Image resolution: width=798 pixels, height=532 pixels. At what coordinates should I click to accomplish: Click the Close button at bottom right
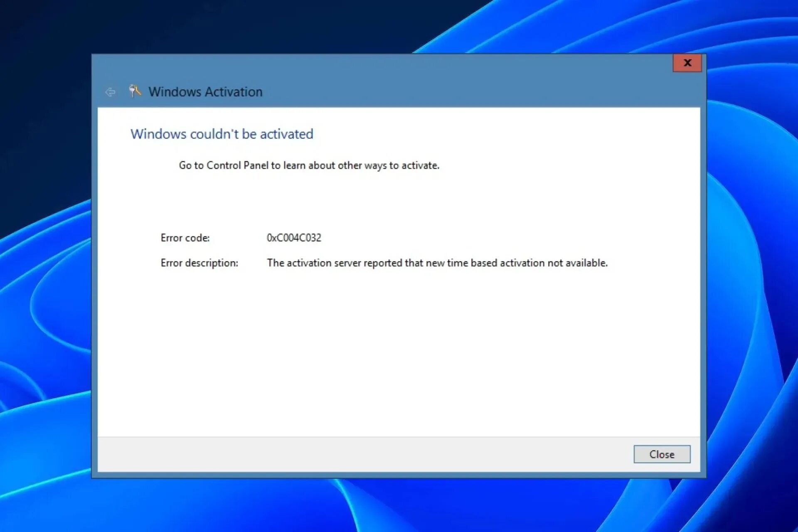coord(662,454)
